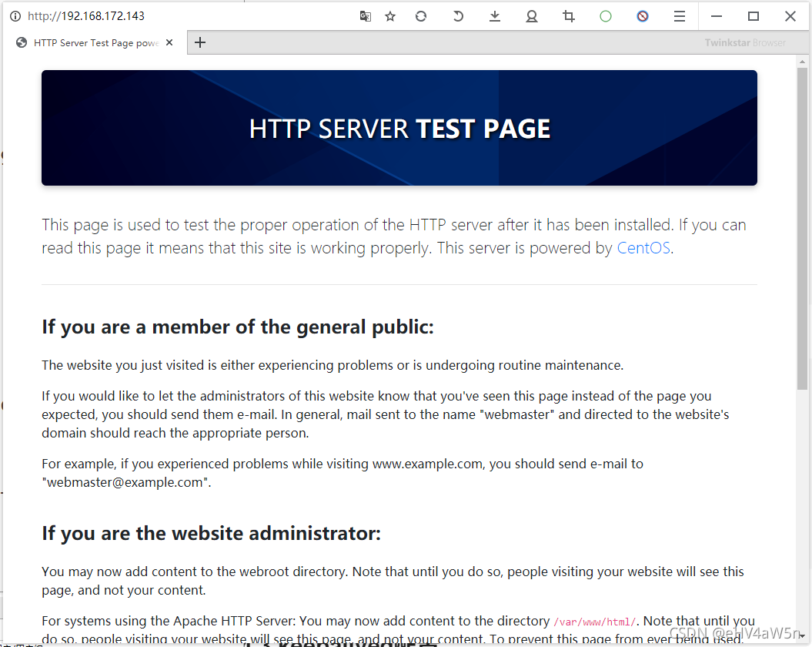Click heading 'If you are a member of the general public:'

[238, 327]
